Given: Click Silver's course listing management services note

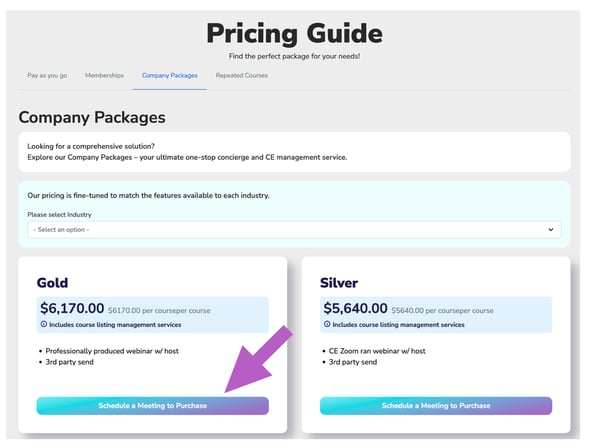Looking at the screenshot, I should 398,325.
